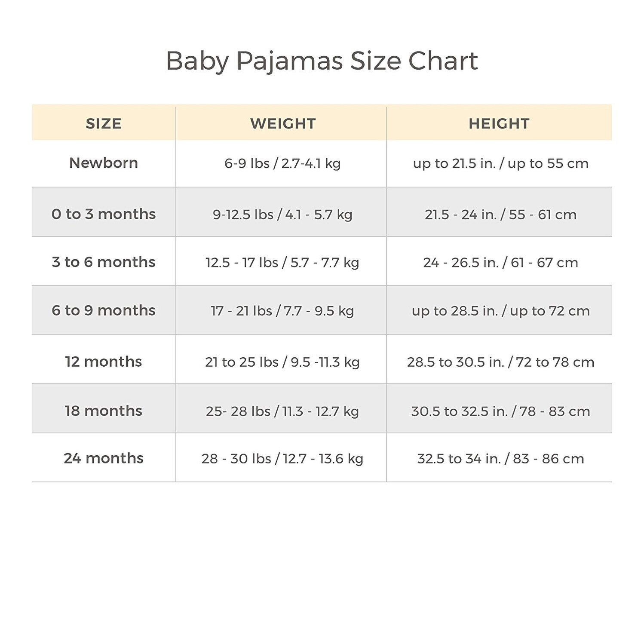Viewport: 644px width, 644px height.
Task: Click the Baby Pajamas Size Chart title
Action: tap(322, 61)
